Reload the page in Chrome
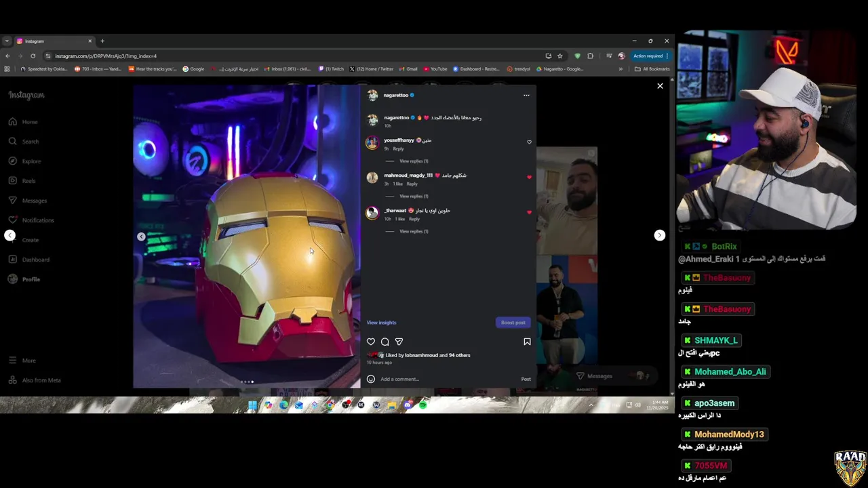 33,56
